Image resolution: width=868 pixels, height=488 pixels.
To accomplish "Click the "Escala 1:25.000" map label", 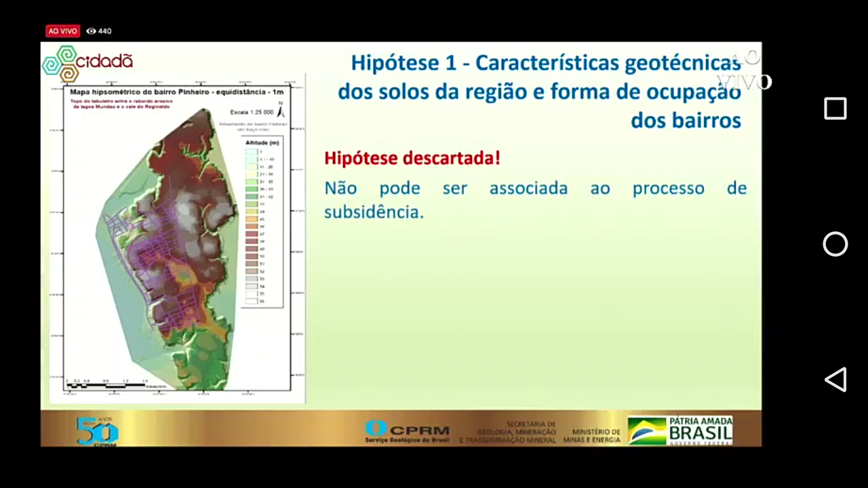I will (251, 112).
